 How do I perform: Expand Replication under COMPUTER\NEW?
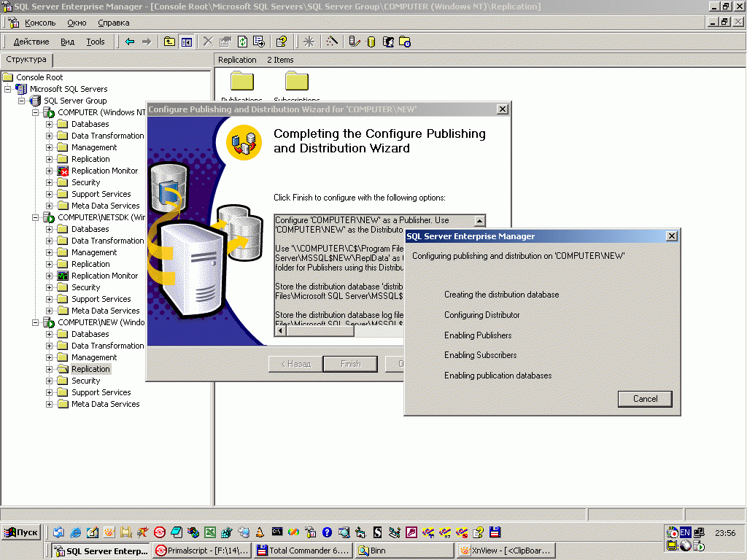point(49,369)
